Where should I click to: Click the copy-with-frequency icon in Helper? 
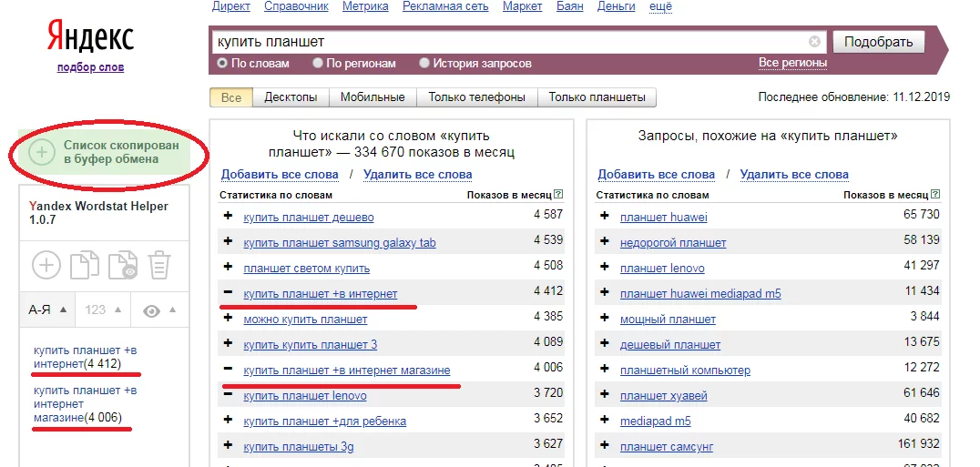pos(122,265)
